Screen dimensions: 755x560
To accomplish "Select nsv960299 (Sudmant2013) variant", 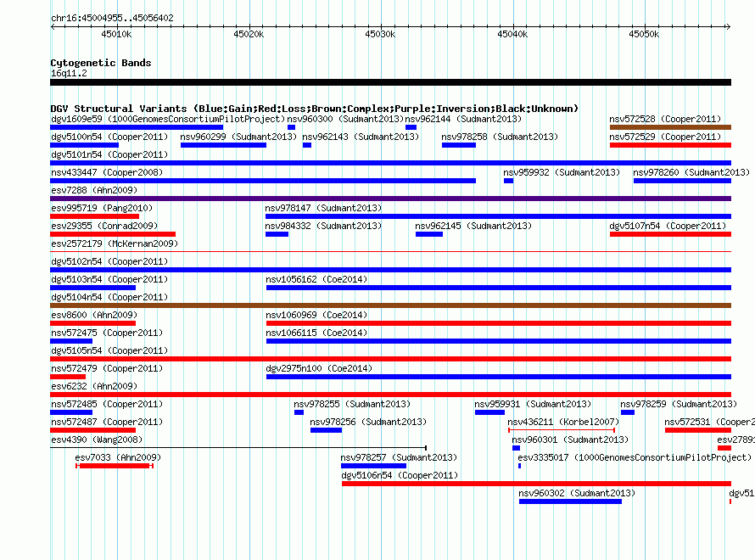I will click(238, 137).
